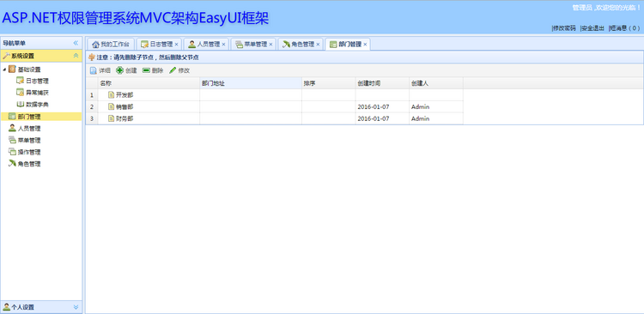Select the 销售部 department row
Screen dimensions: 644x314
tap(275, 106)
